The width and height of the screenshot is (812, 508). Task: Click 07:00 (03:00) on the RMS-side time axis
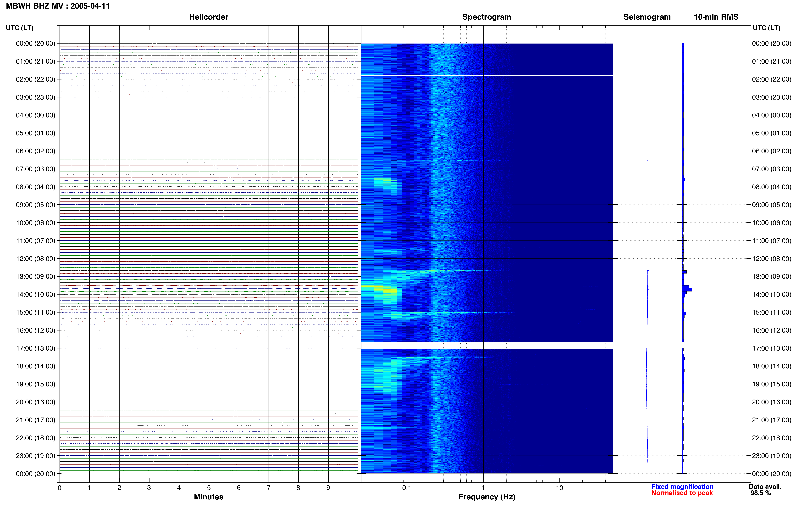(x=772, y=169)
